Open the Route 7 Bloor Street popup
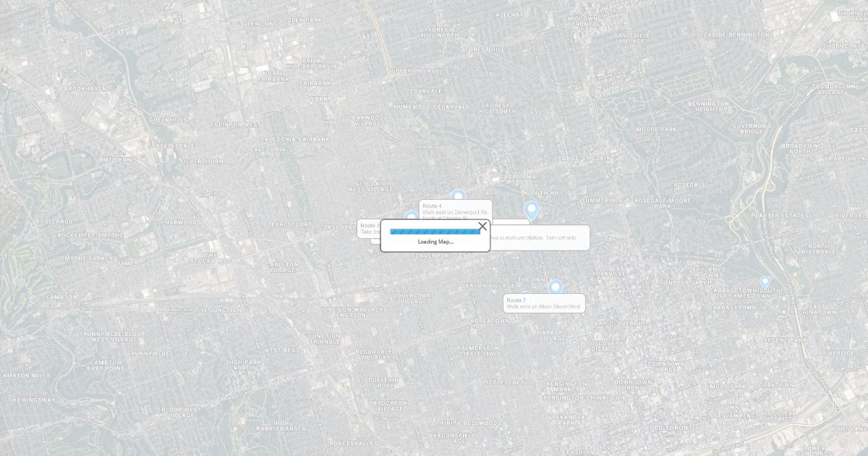 tap(544, 303)
